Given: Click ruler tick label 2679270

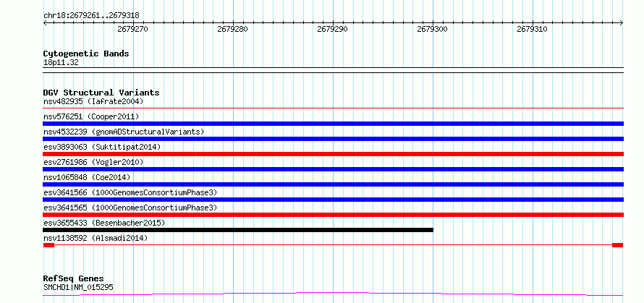Looking at the screenshot, I should (132, 29).
